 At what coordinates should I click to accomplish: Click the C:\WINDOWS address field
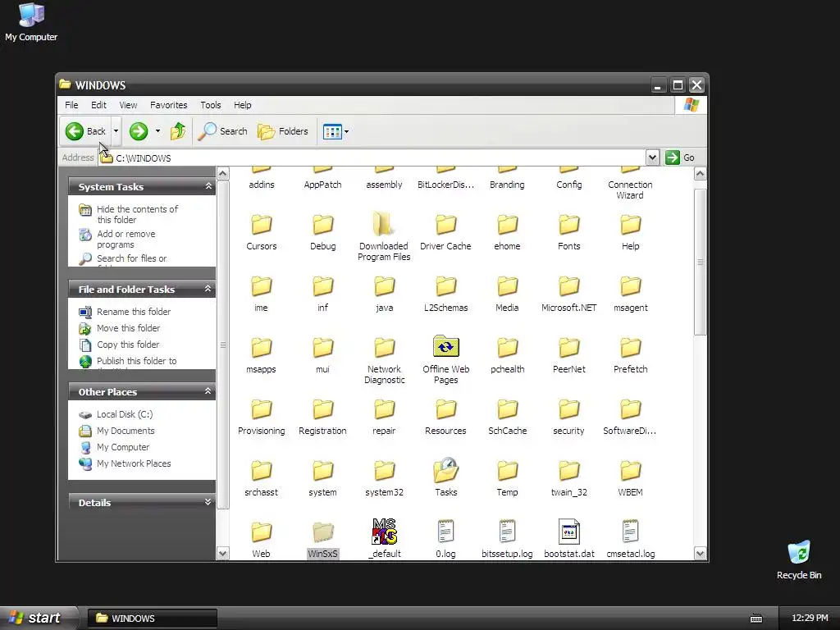coord(373,158)
